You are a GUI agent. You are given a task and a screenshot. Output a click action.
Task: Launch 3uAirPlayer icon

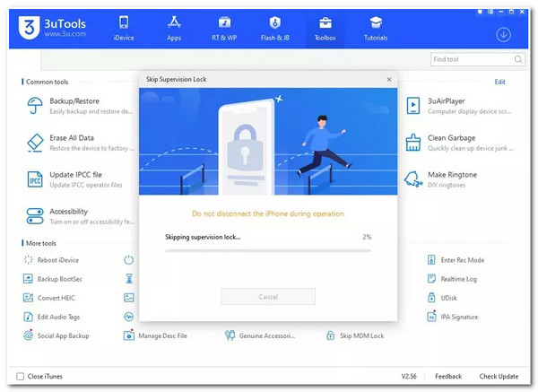413,105
